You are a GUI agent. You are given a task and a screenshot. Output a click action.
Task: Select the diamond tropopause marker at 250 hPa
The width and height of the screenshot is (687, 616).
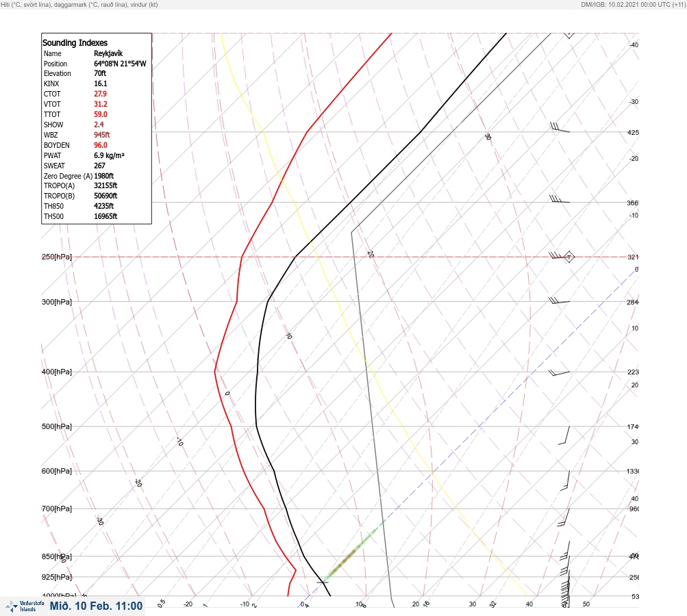tap(569, 257)
